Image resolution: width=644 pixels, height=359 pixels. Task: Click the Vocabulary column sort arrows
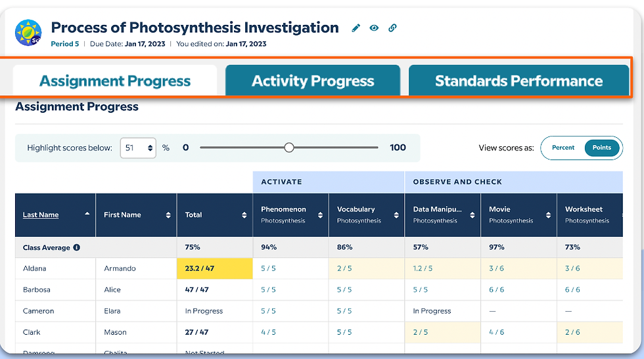pyautogui.click(x=396, y=215)
